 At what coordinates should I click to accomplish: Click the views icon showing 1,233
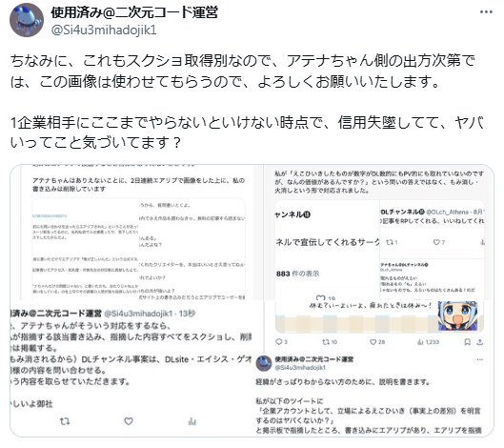[428, 342]
